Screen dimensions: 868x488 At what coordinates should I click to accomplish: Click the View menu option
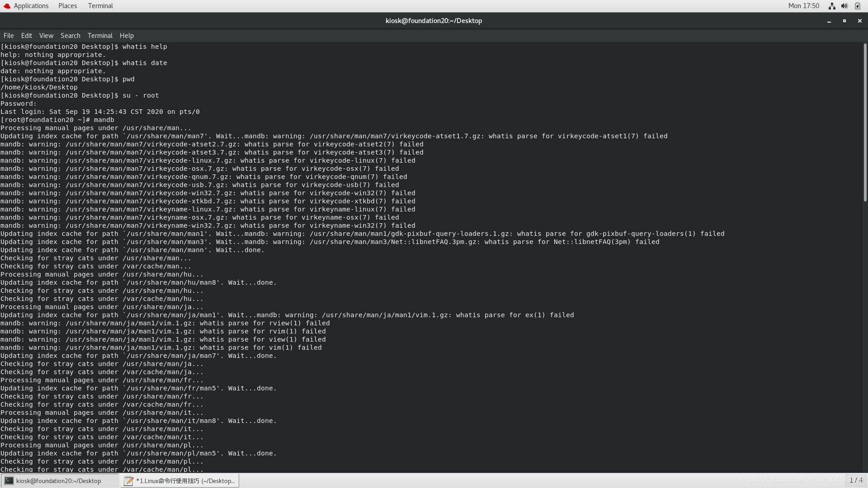click(46, 35)
